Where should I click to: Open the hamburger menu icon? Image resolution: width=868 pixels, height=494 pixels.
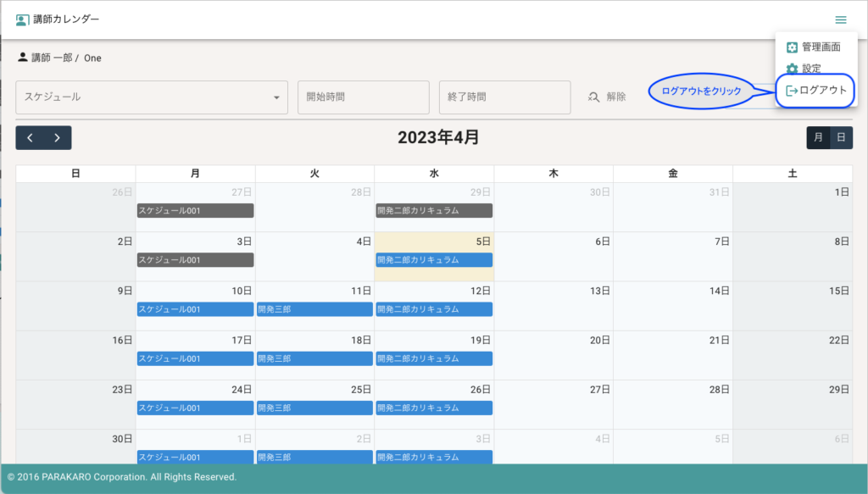(840, 19)
